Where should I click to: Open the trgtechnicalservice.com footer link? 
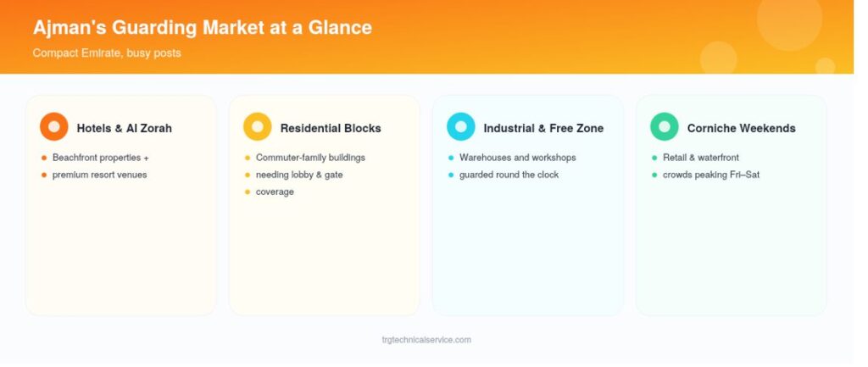coord(426,340)
